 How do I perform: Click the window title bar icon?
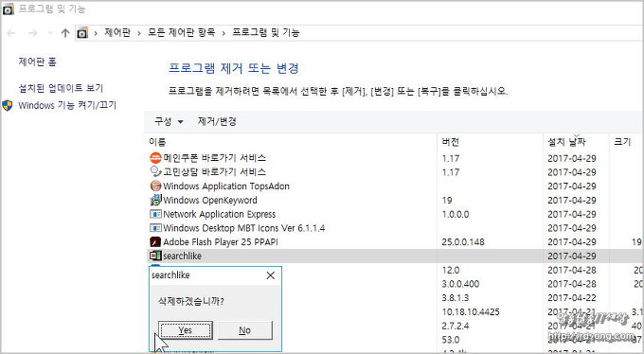pos(8,9)
